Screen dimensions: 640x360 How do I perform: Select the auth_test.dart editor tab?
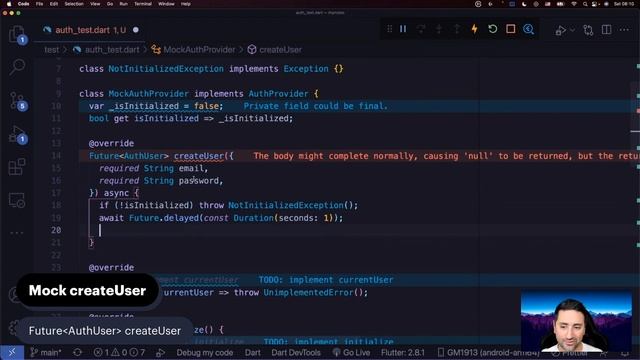tap(91, 30)
